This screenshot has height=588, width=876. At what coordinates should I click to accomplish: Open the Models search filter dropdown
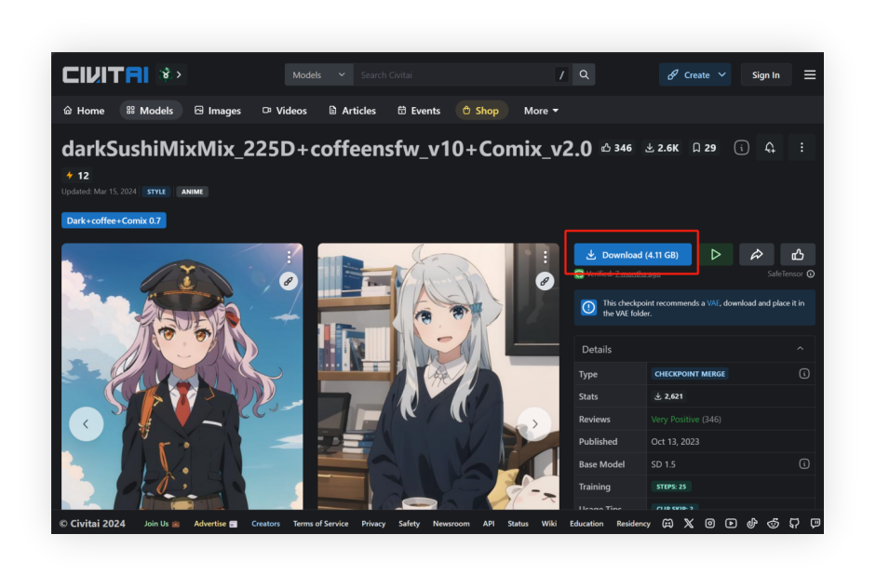pyautogui.click(x=318, y=74)
